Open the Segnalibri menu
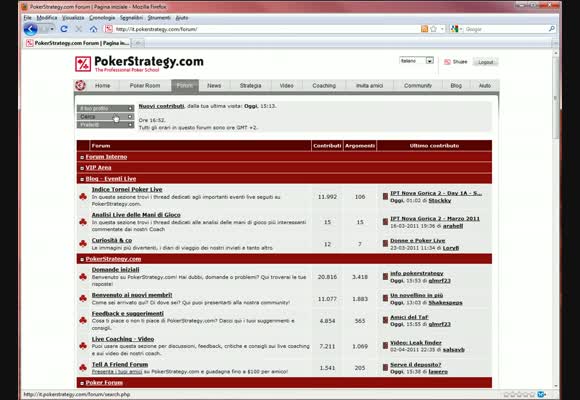The height and width of the screenshot is (400, 580). 131,18
